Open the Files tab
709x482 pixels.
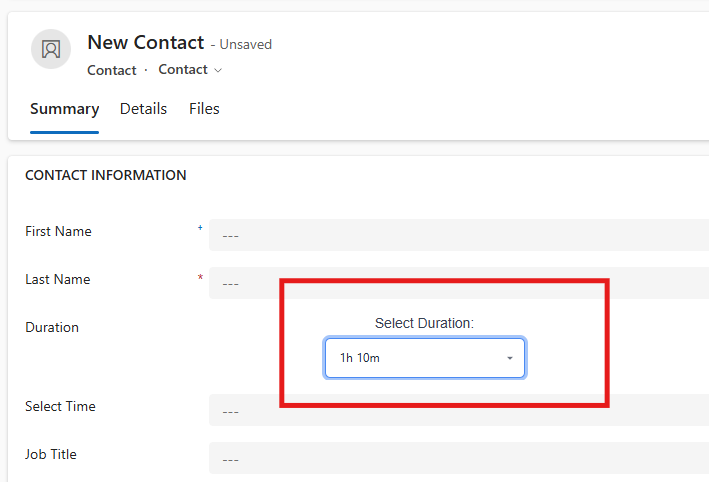[204, 109]
